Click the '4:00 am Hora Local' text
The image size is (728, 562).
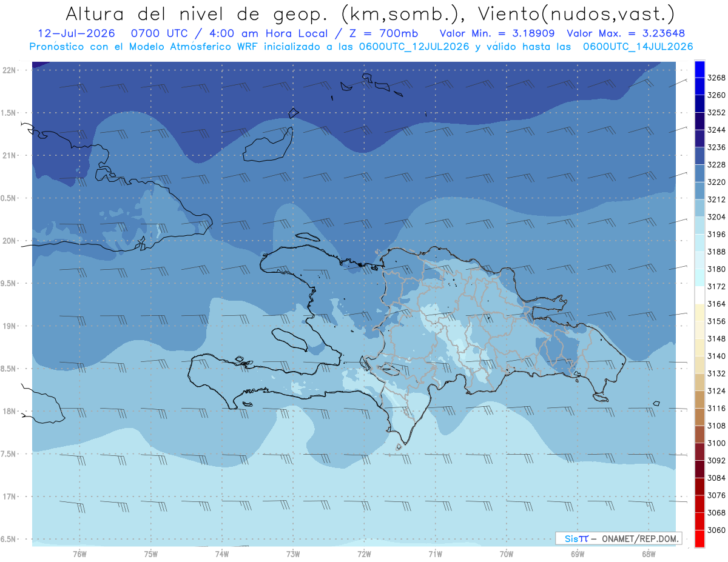coord(268,33)
